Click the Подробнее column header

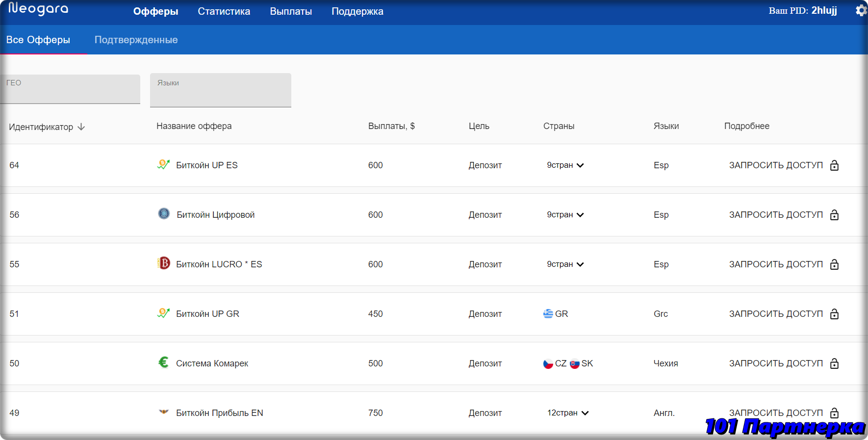pos(747,126)
